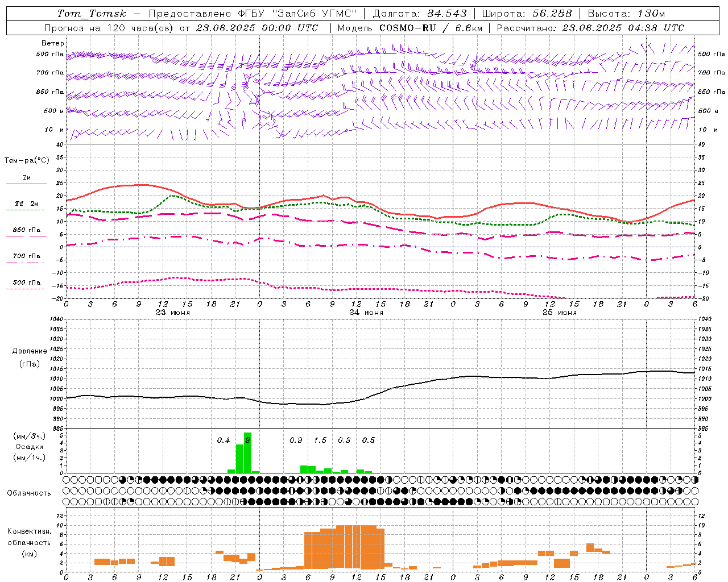Click the 500 гПа temperature legend entry
The width and height of the screenshot is (728, 582).
pos(26,282)
